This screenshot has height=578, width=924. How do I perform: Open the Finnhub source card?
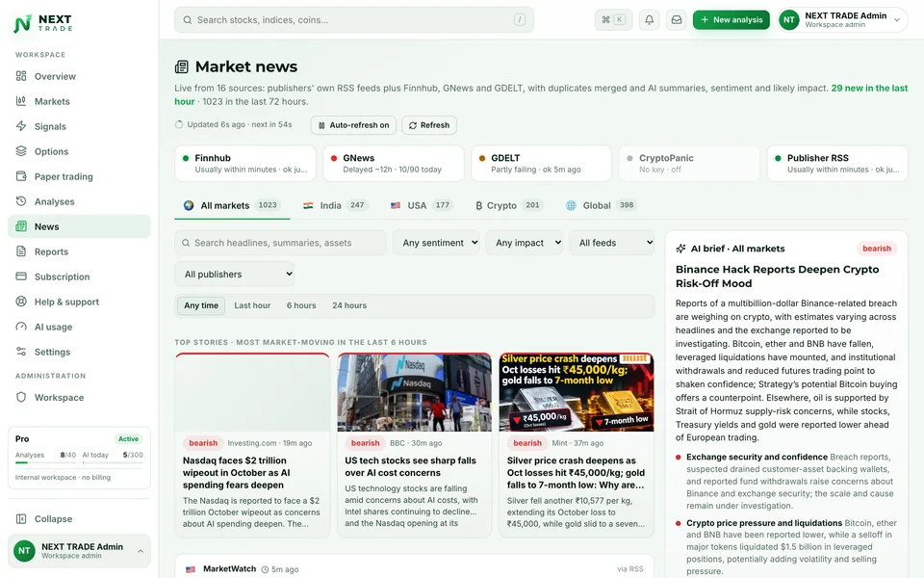click(x=245, y=164)
